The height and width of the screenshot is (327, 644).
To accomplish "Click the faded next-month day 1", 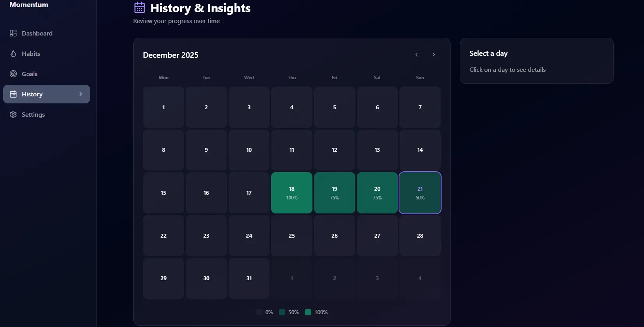I will pos(292,278).
